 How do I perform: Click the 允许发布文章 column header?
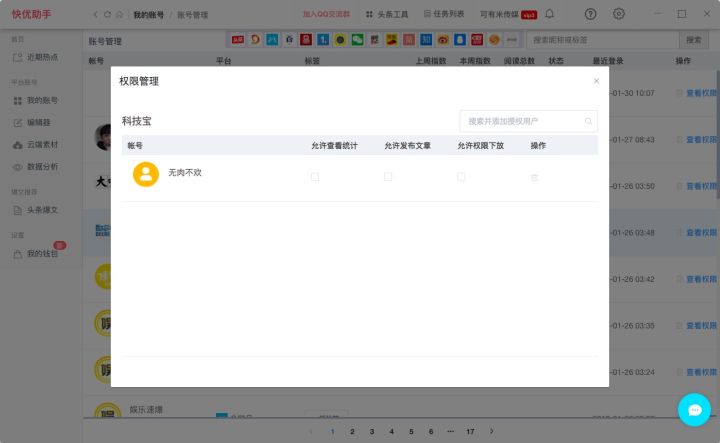click(407, 146)
